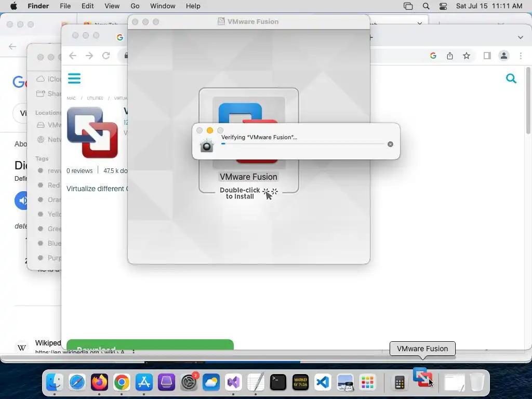
Task: Open Chrome three-dot menu
Action: [x=521, y=56]
